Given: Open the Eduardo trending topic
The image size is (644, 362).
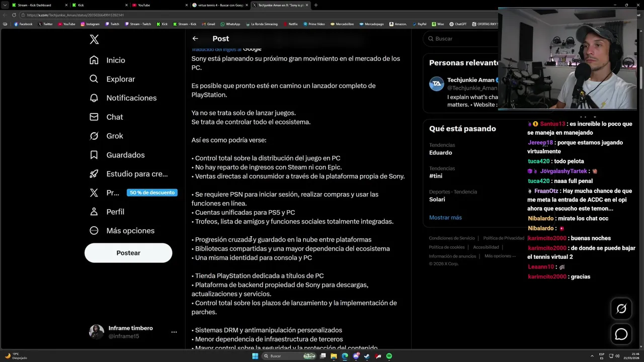Looking at the screenshot, I should (x=440, y=152).
